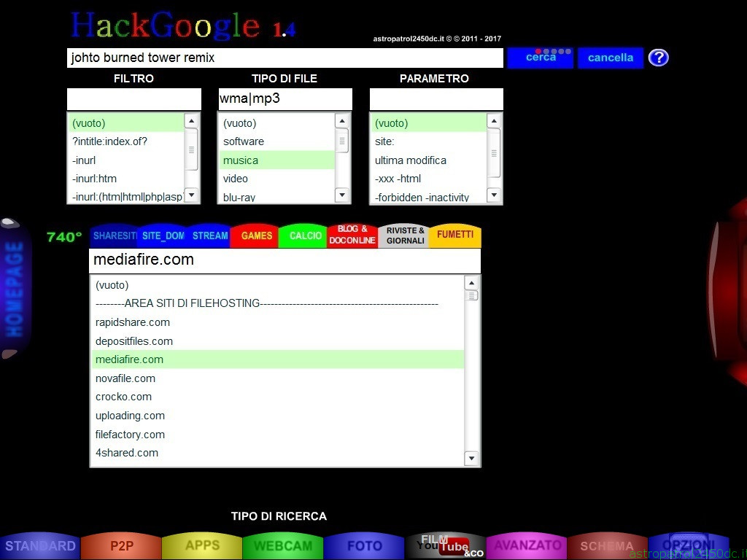Screen dimensions: 747x560
Task: Select P2P search type
Action: (x=122, y=545)
